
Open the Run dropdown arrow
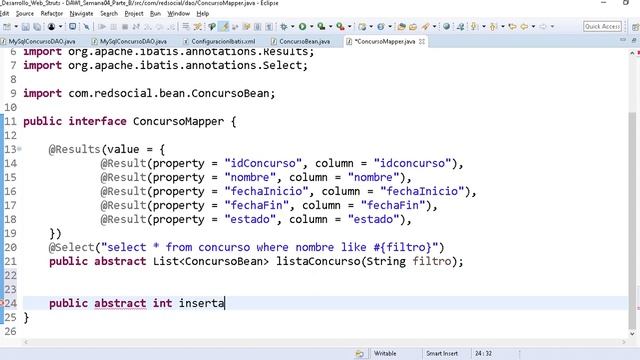coord(311,27)
